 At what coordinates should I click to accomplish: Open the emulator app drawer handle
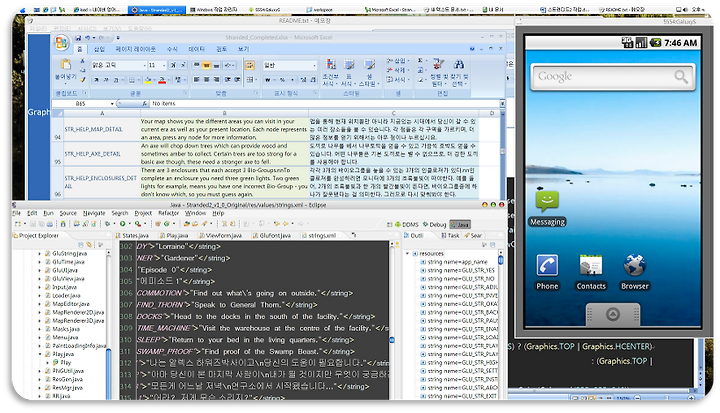pyautogui.click(x=613, y=314)
